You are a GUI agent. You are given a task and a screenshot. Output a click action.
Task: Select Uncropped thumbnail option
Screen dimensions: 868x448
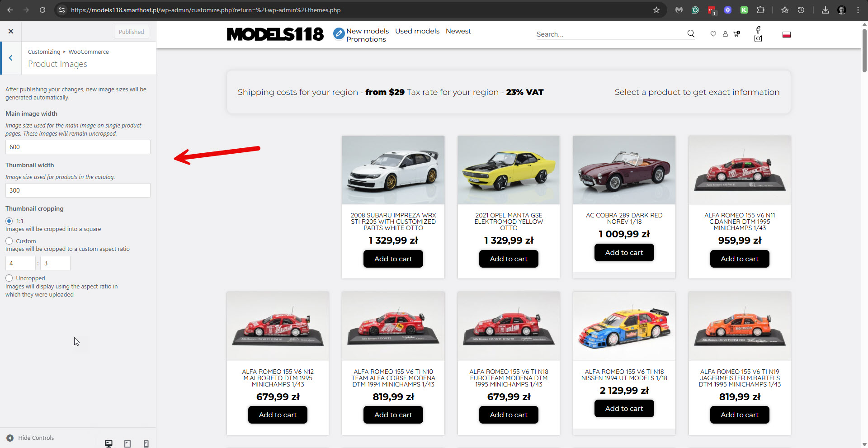(9, 278)
